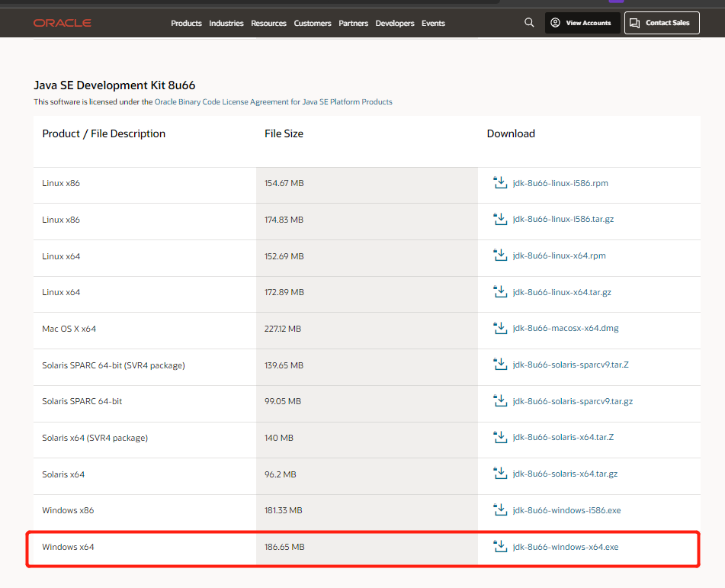Download jdk-8u66-linux-x64.tar.gz file link
This screenshot has width=725, height=588.
tap(562, 292)
